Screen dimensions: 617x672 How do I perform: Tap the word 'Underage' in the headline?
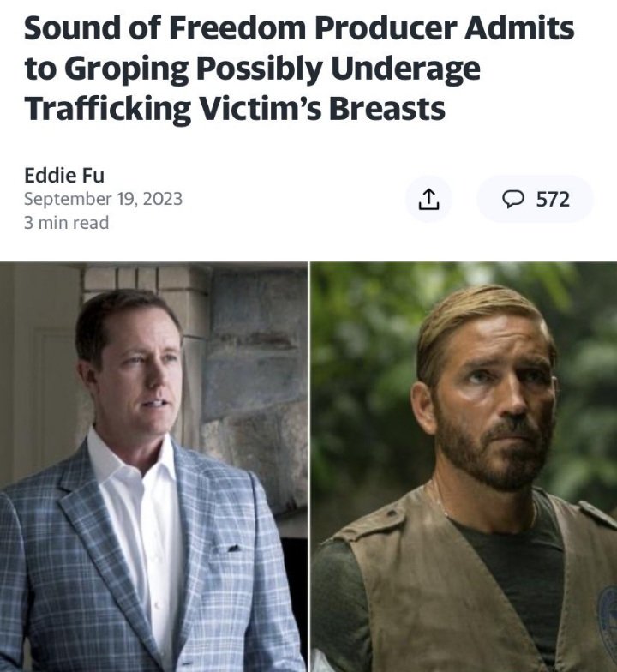(x=405, y=69)
